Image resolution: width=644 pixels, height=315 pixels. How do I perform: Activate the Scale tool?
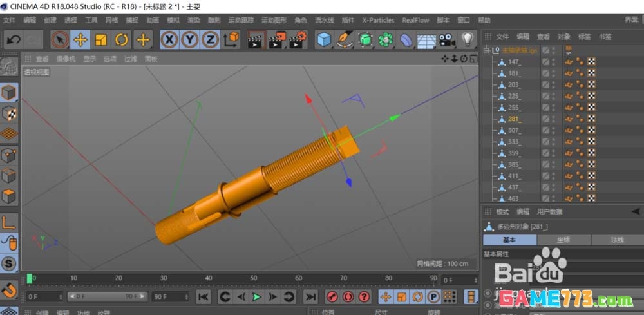coord(100,40)
